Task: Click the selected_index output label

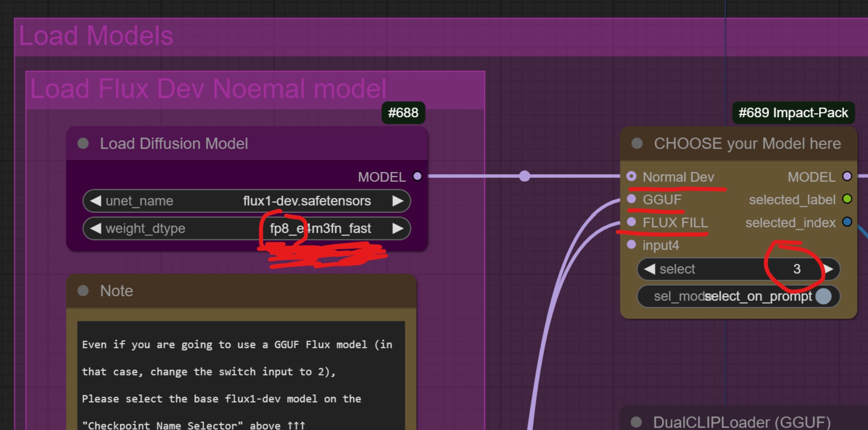Action: 791,223
